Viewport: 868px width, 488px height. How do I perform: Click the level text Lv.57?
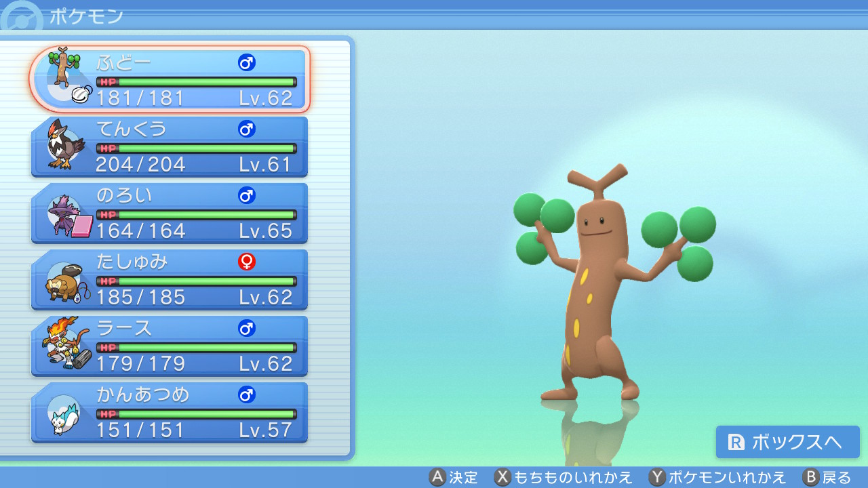pos(266,430)
